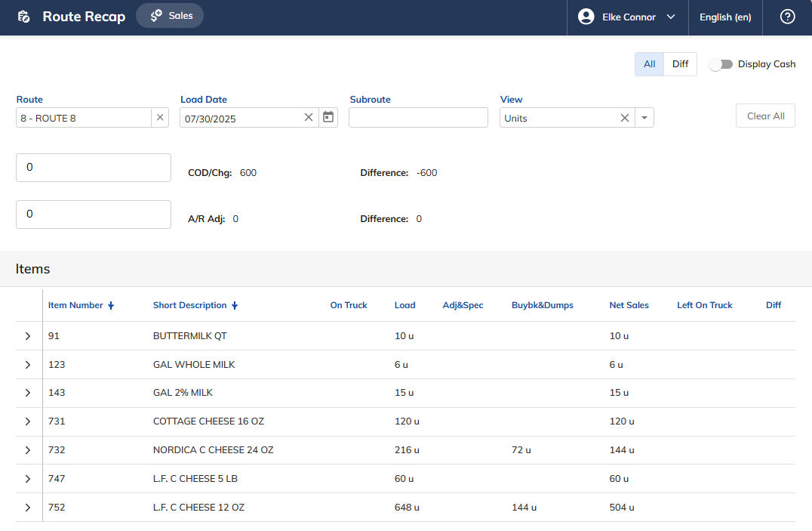Click the COTTAGE CHEESE 16 OZ cell

pyautogui.click(x=208, y=421)
